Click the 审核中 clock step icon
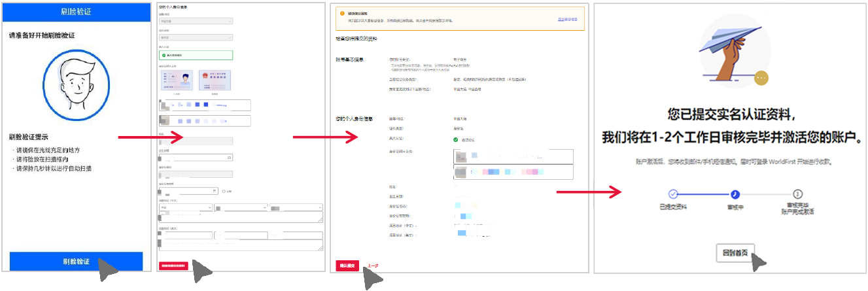Screen dimensions: 868x291 [x=735, y=194]
